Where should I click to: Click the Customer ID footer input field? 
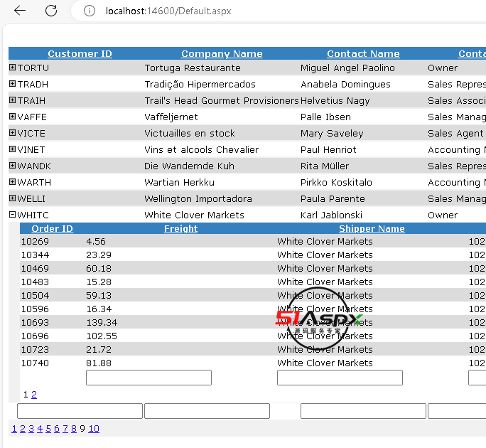coord(80,411)
